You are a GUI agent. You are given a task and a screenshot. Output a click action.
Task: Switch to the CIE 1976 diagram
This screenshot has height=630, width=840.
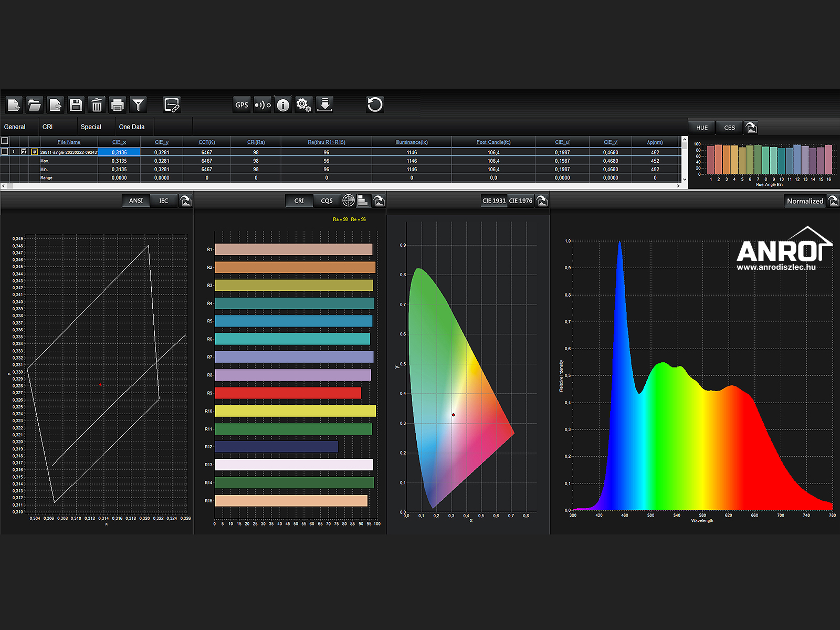(521, 201)
